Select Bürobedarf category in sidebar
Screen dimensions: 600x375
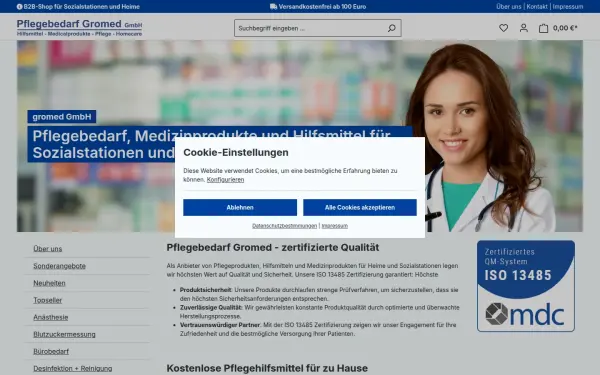(x=51, y=351)
